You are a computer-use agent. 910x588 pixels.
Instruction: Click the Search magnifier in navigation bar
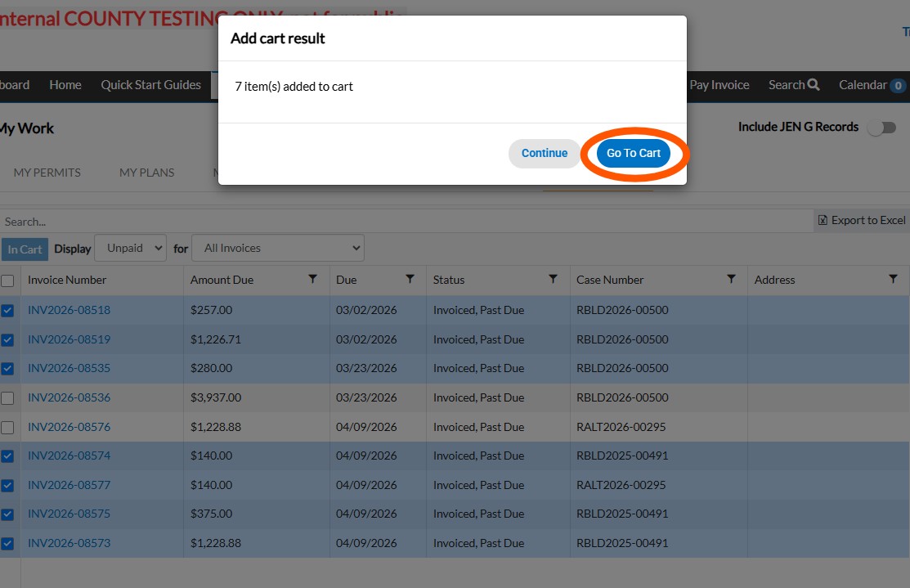click(814, 85)
